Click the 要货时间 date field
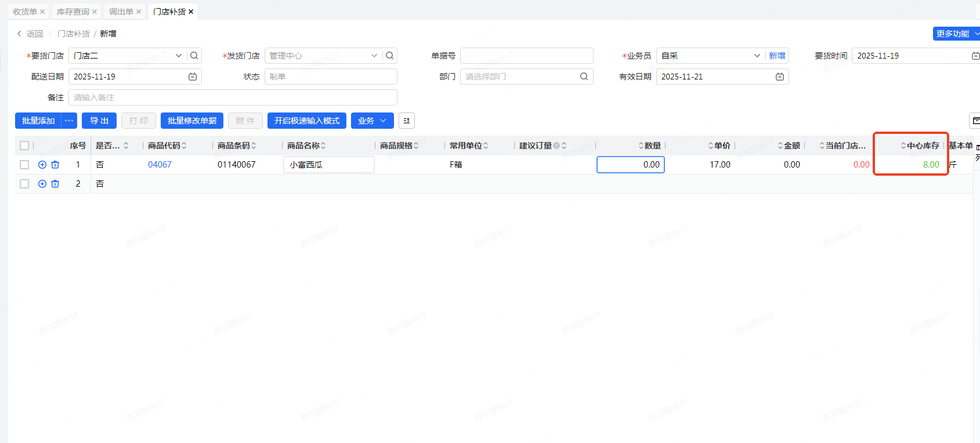The width and height of the screenshot is (980, 443). (x=916, y=56)
